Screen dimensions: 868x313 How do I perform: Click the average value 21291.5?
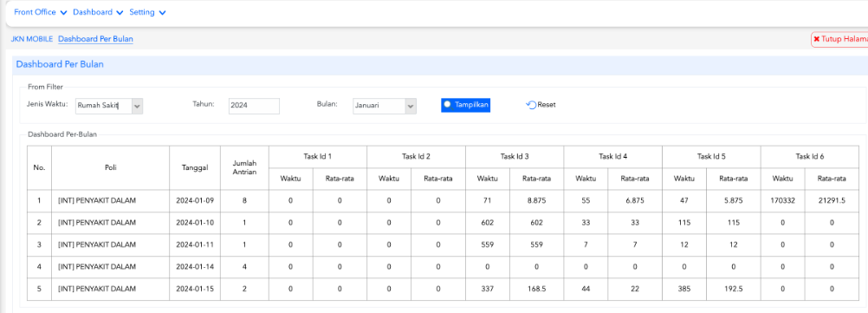832,200
